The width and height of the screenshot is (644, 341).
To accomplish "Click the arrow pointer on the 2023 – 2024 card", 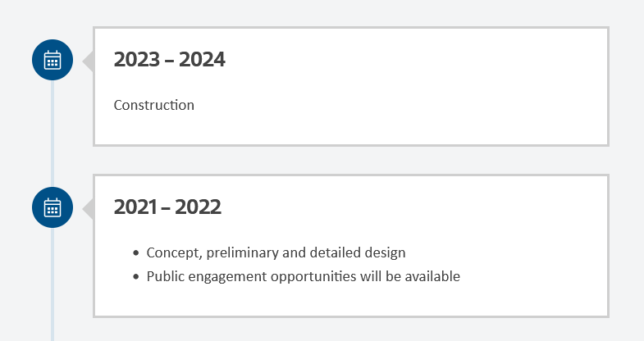I will coord(88,60).
